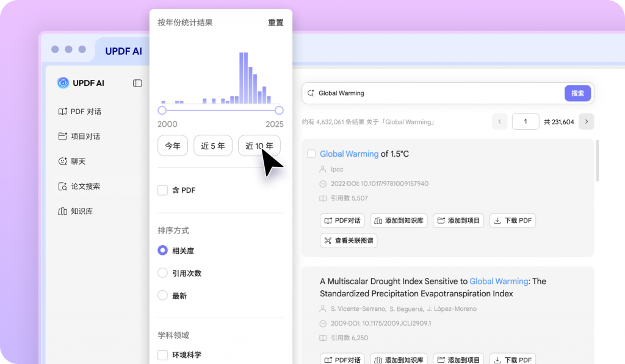Click the 今年 filter button
The width and height of the screenshot is (625, 364).
click(x=173, y=146)
